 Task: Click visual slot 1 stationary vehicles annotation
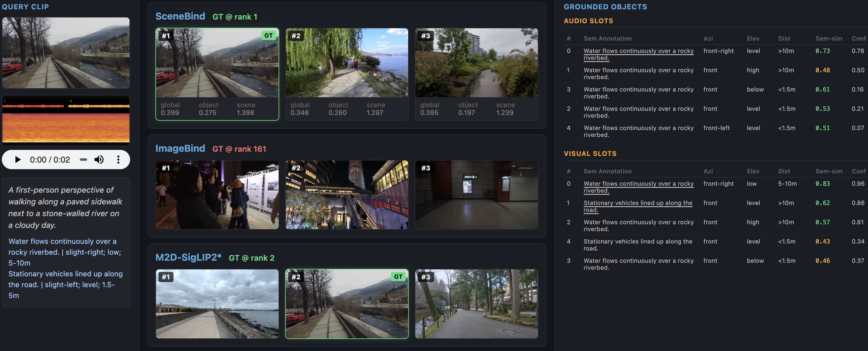point(638,206)
